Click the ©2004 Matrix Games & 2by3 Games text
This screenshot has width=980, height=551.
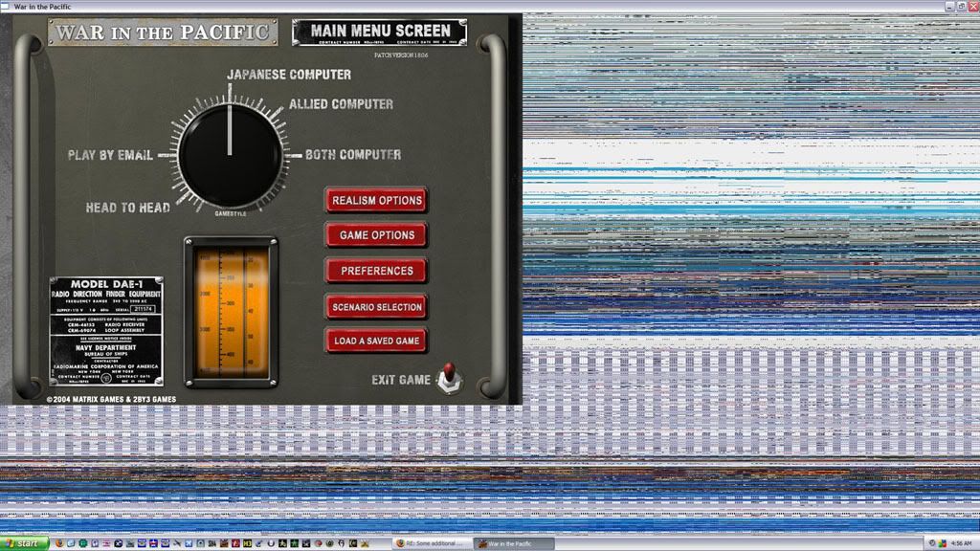111,399
